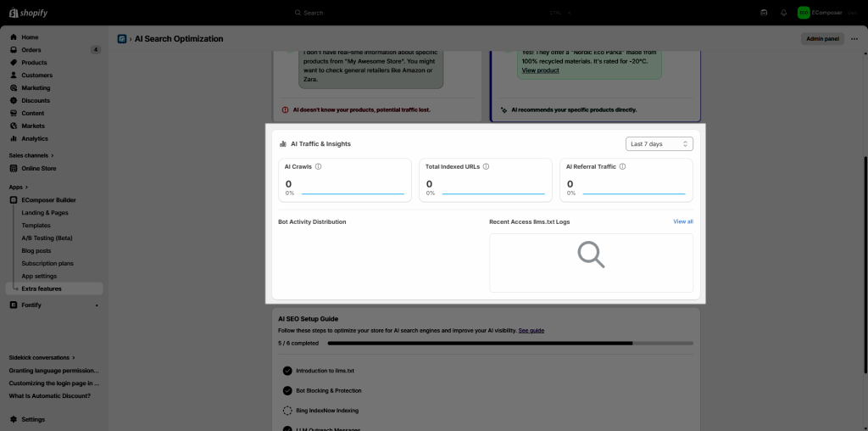Go to Orders in the sidebar

[31, 50]
